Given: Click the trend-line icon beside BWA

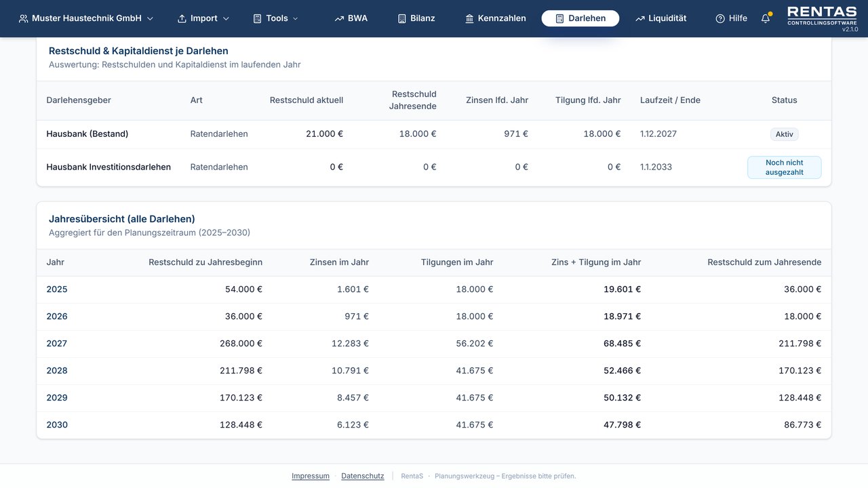Looking at the screenshot, I should 339,18.
